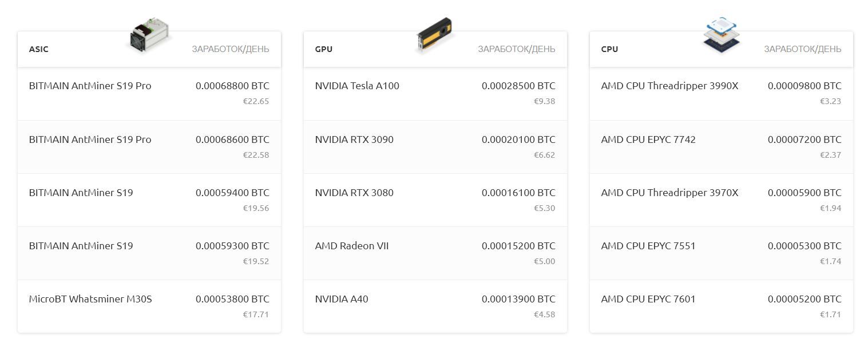Open MicroBT Whatsminer M30S row

click(149, 306)
